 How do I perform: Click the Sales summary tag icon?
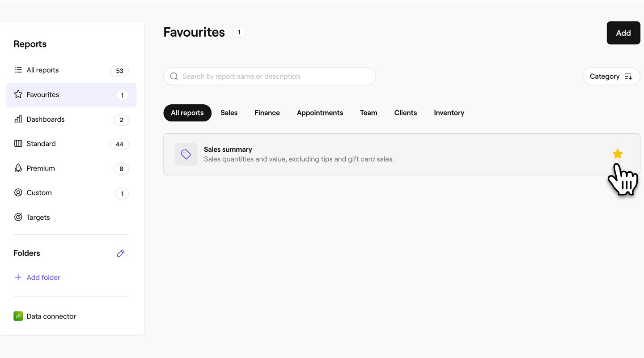186,154
